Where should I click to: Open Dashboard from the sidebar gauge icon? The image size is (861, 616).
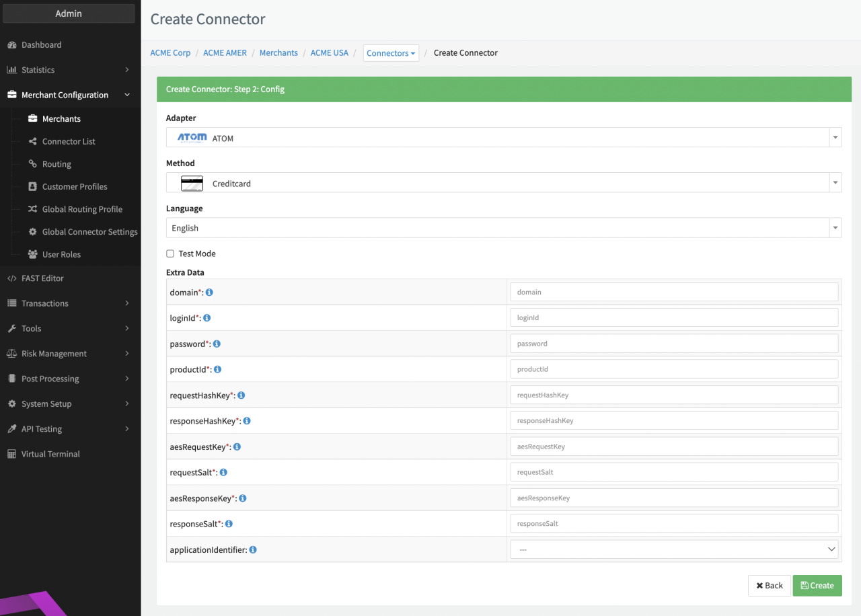pos(11,45)
